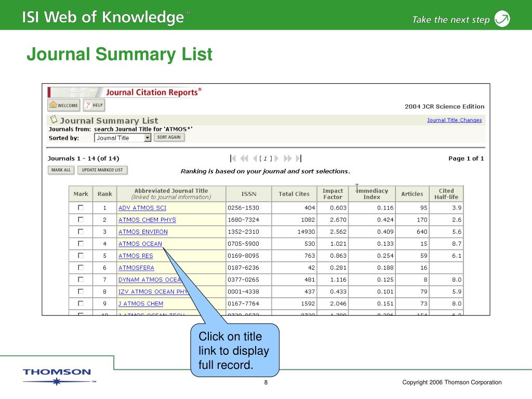Click Impact Factor value 2.046
Image resolution: width=532 pixels, height=399 pixels.
point(338,303)
